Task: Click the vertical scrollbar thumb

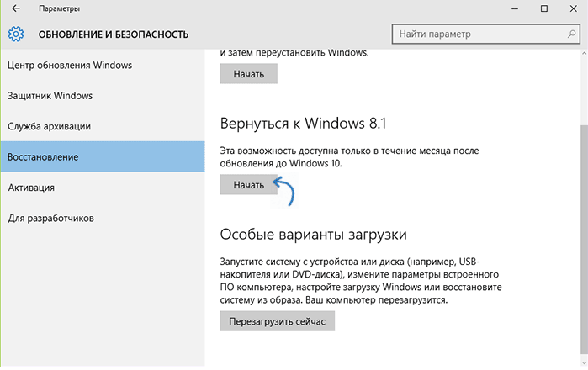Action: 585,240
